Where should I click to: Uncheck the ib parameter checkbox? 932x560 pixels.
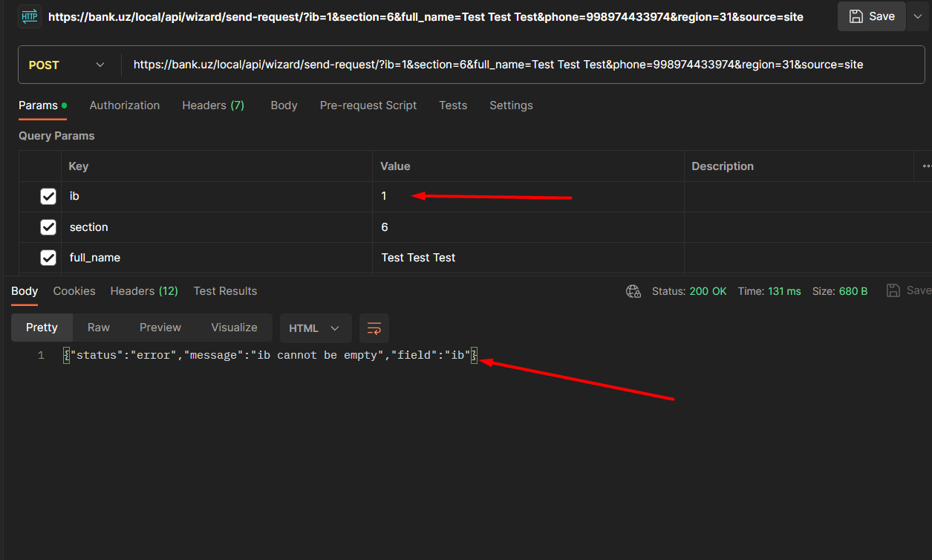coord(48,197)
